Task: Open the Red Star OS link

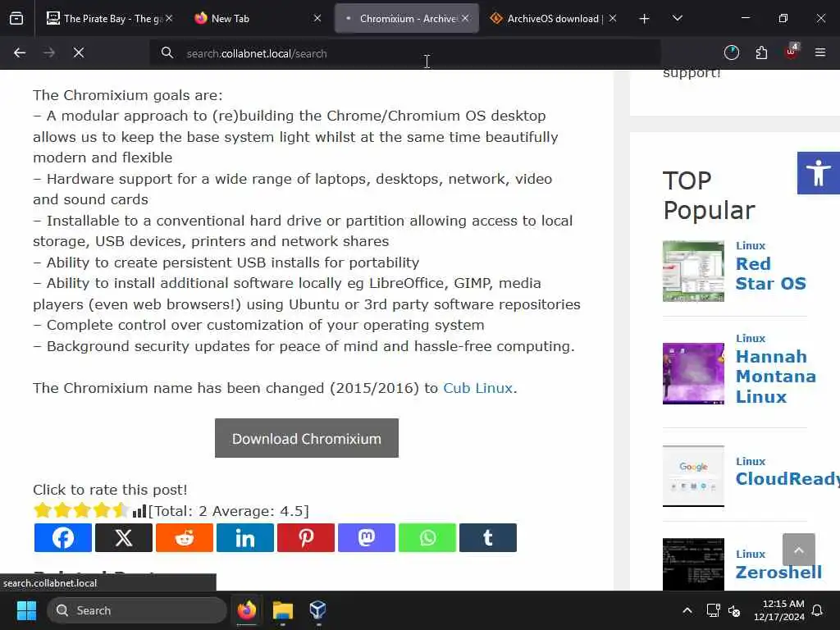Action: tap(770, 274)
